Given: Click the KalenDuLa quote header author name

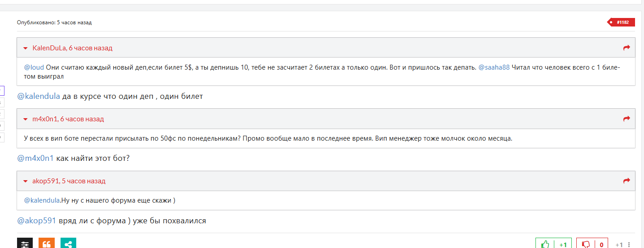Looking at the screenshot, I should 49,48.
